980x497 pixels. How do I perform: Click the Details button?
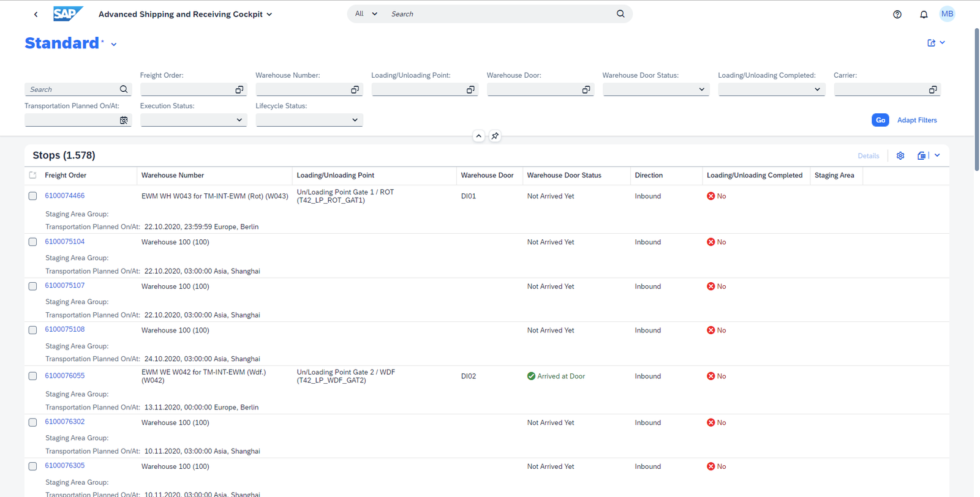869,156
